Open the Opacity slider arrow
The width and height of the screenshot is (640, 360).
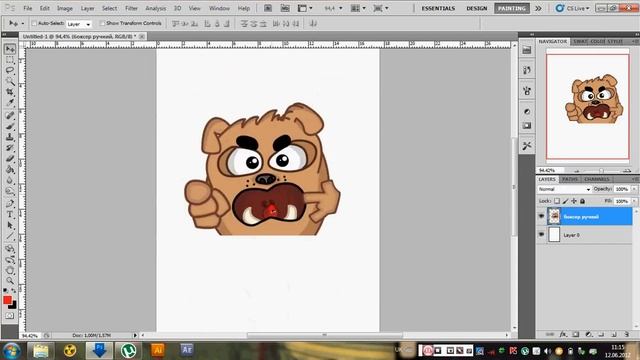(634, 189)
